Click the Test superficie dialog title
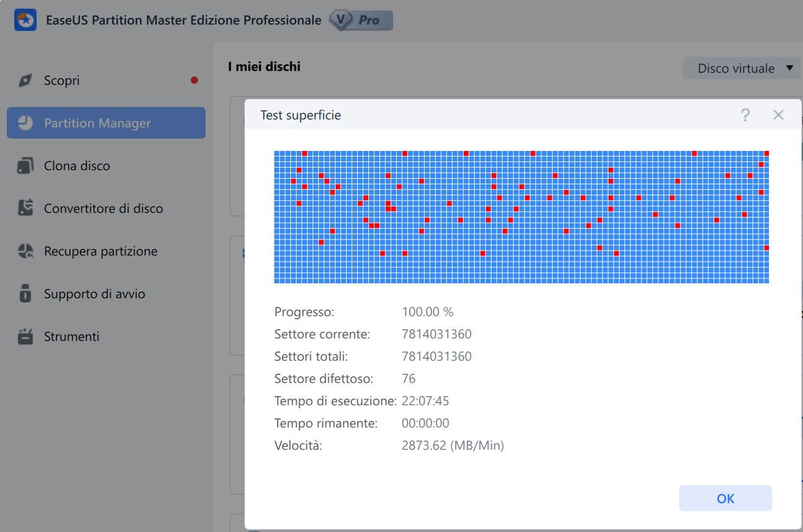 300,115
